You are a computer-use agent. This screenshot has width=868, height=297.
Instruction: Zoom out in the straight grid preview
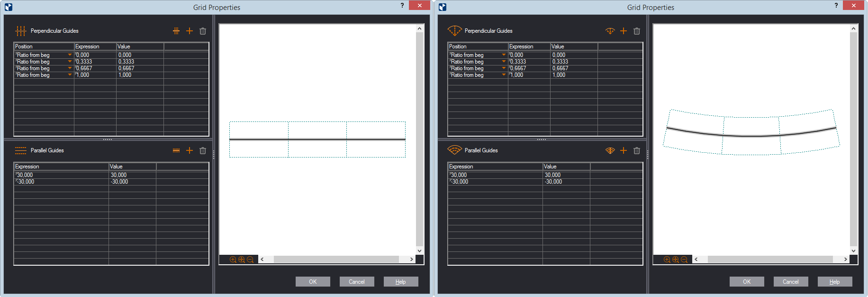tap(250, 260)
